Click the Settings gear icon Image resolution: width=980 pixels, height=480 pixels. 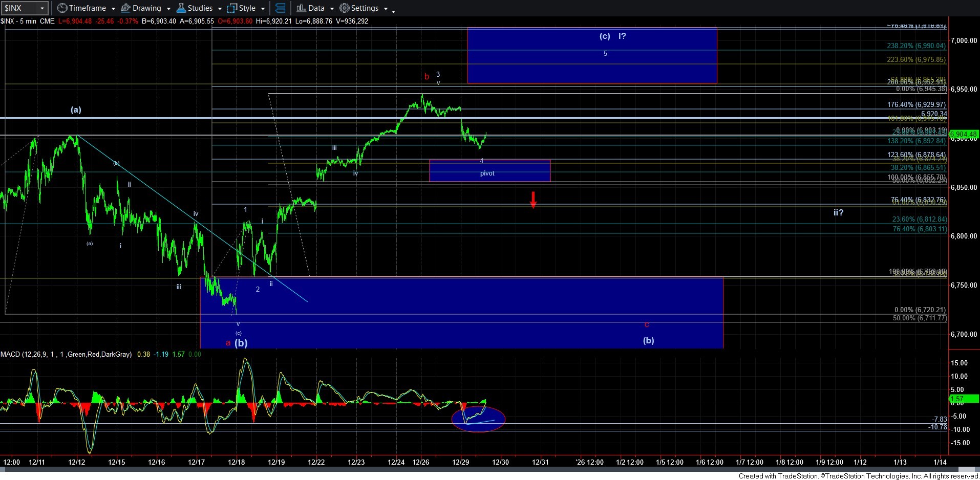point(345,8)
